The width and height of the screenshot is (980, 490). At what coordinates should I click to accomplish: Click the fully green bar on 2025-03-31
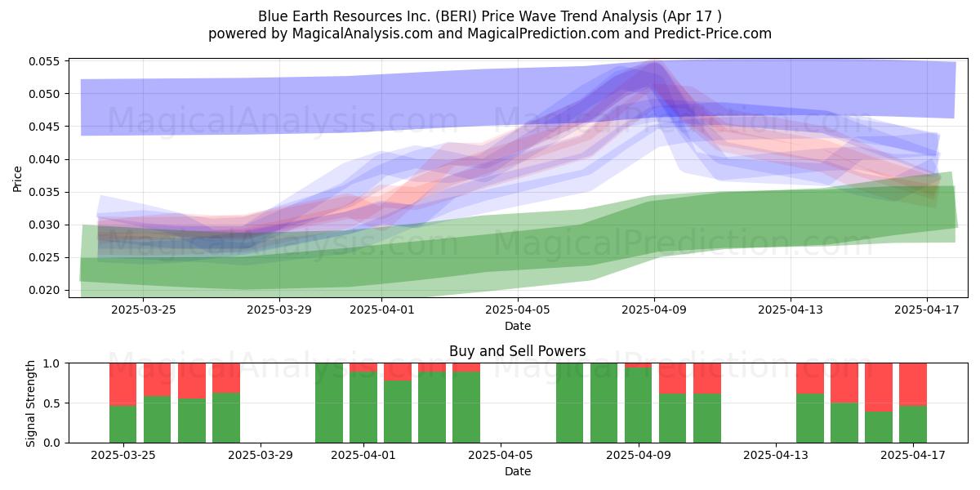point(329,403)
